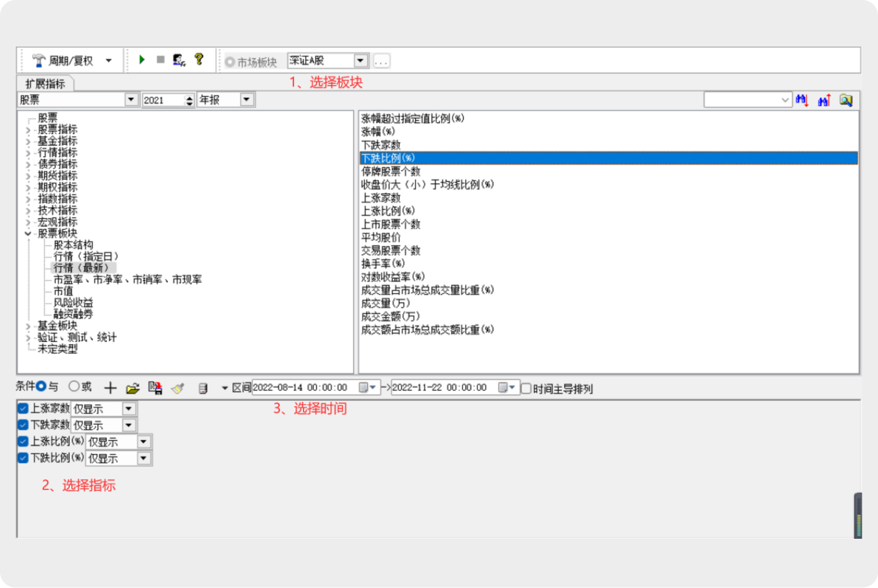Click the start date field 2022-08-14

pos(300,388)
